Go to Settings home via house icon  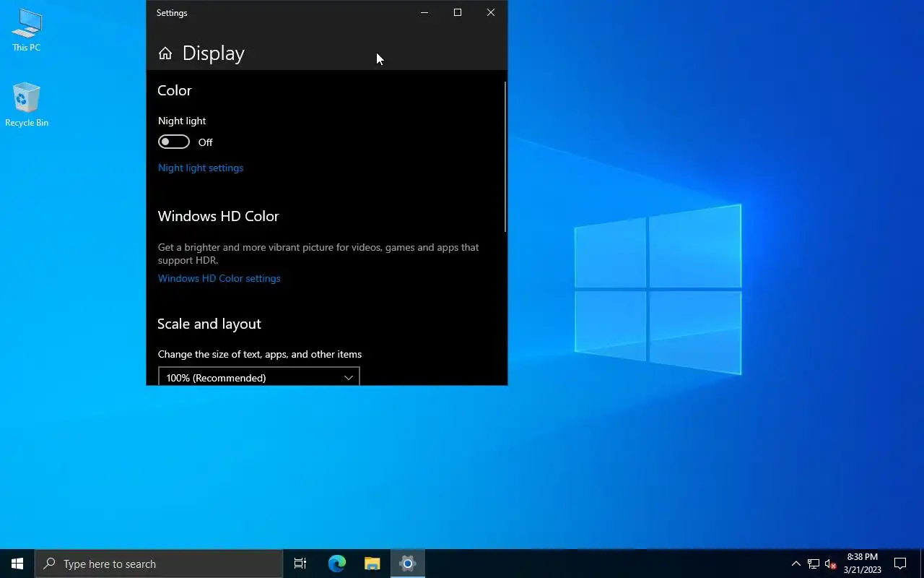pos(165,53)
